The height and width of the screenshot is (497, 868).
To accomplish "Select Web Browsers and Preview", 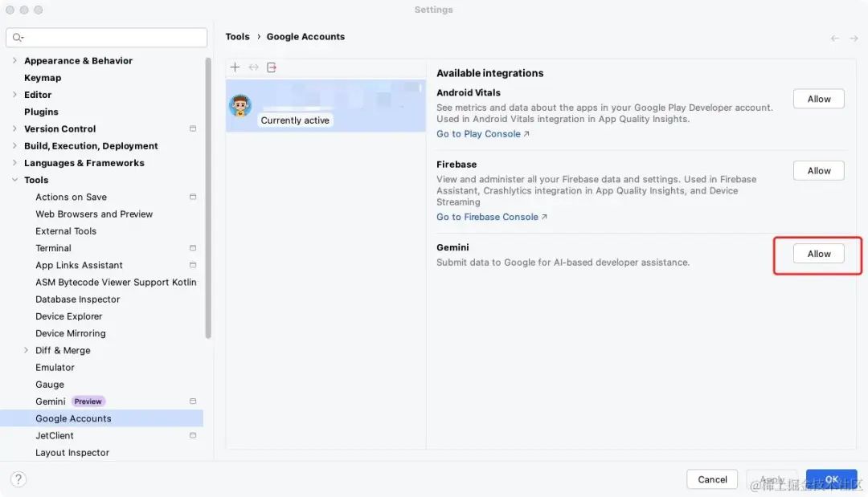I will pyautogui.click(x=94, y=214).
